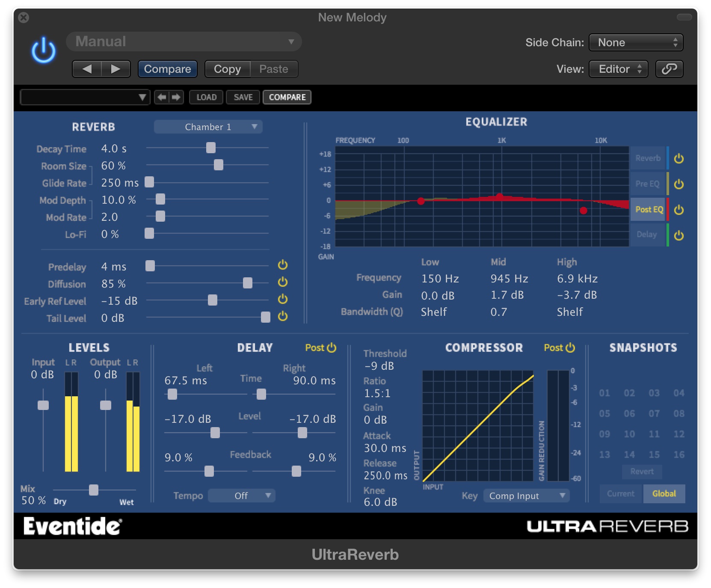Click the Decay Time slider handle
This screenshot has width=711, height=588.
pyautogui.click(x=211, y=148)
